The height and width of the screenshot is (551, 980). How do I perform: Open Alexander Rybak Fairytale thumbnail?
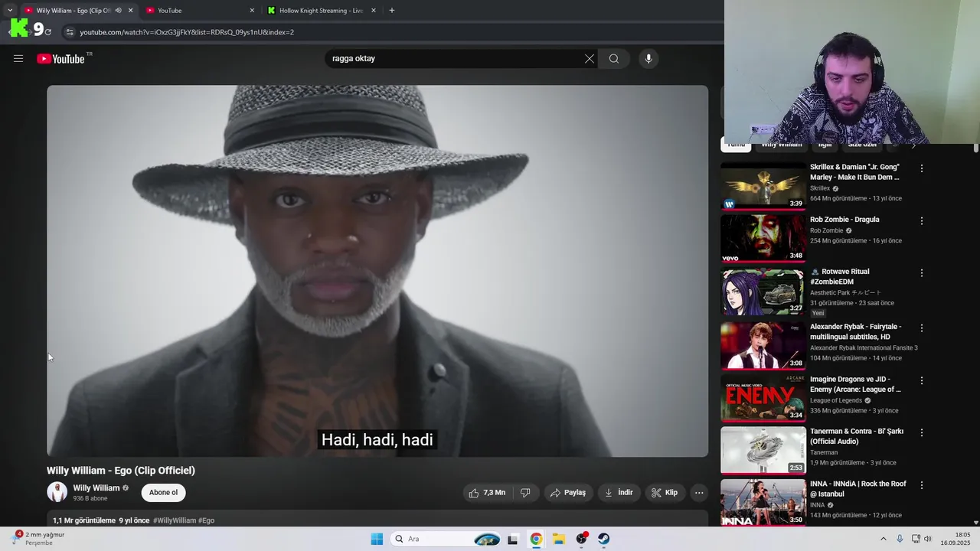click(x=763, y=345)
